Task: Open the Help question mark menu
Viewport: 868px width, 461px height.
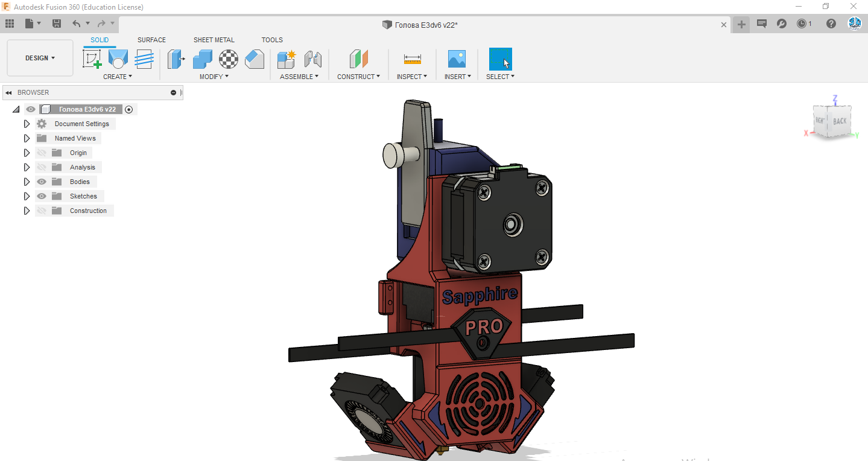Action: coord(831,24)
